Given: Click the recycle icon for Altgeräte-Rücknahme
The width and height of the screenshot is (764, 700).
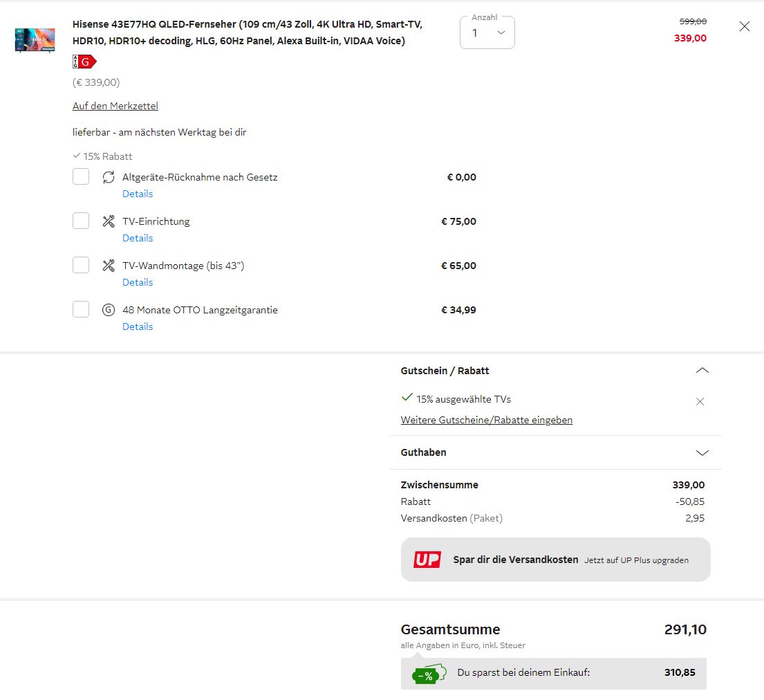Looking at the screenshot, I should click(109, 177).
